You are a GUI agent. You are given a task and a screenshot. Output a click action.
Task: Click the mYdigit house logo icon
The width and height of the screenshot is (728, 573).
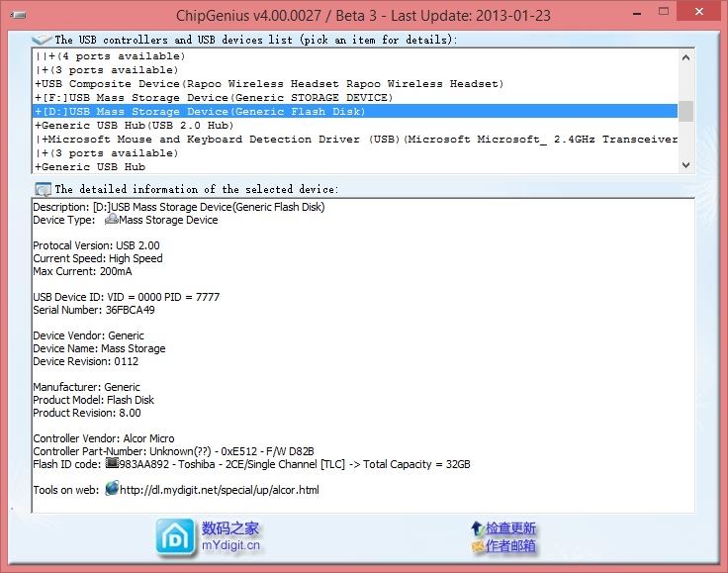(x=174, y=537)
